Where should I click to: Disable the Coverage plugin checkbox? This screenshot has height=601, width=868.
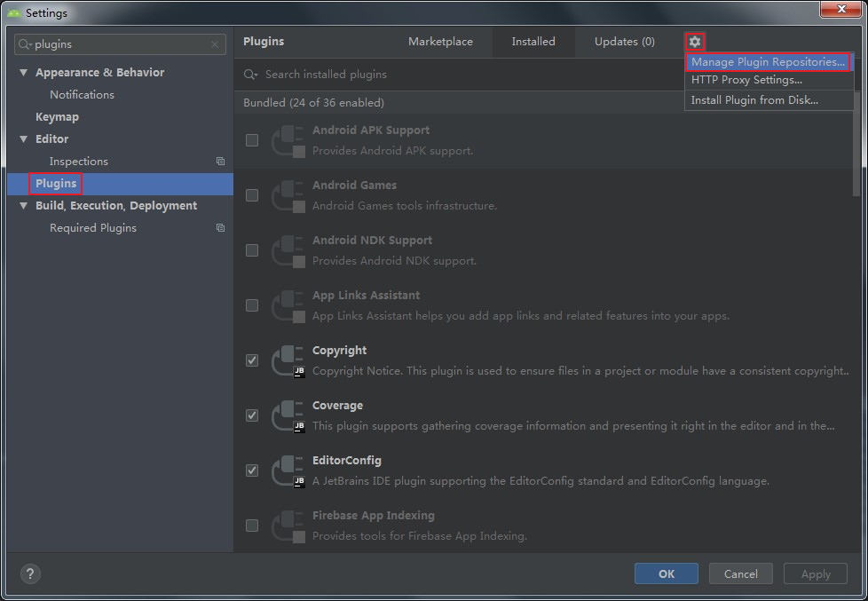[x=252, y=415]
